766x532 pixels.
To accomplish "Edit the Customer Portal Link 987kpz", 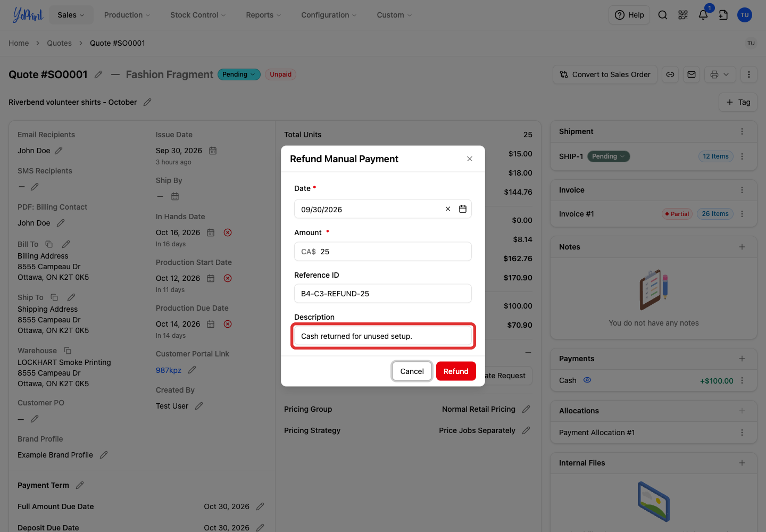I will click(x=193, y=370).
